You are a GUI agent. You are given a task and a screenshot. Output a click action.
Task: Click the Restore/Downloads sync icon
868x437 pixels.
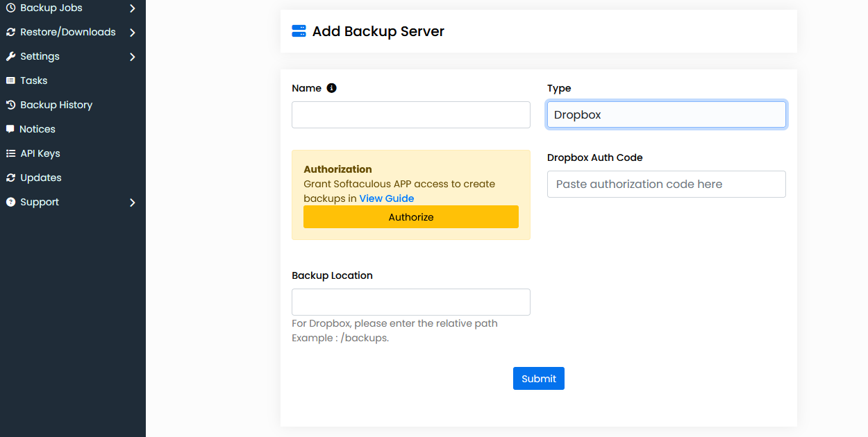coord(10,32)
